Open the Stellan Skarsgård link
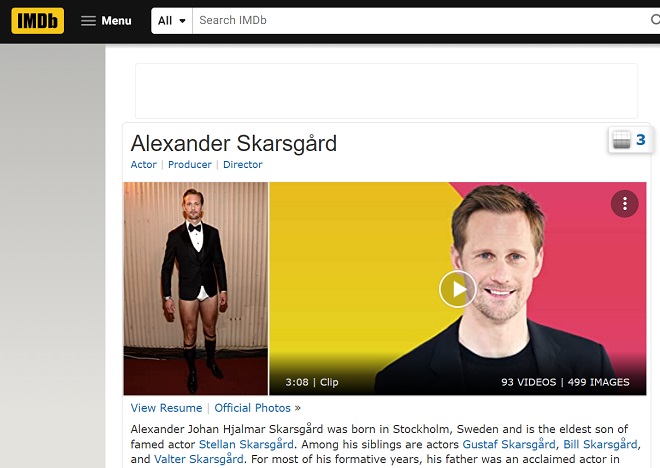Screen dimensions: 660x468 click(246, 444)
